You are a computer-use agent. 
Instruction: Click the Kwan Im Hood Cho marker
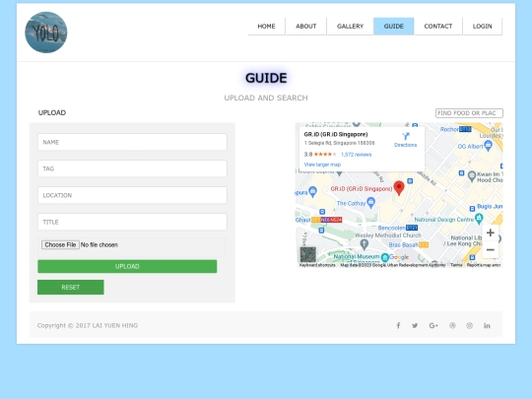(x=472, y=176)
